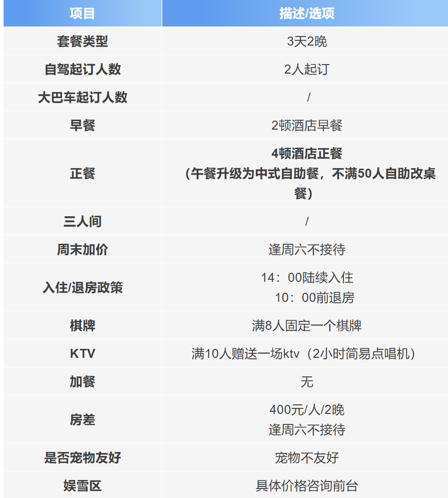Select the 周末加价 label cell
Screen dimensions: 448x498
(82, 250)
